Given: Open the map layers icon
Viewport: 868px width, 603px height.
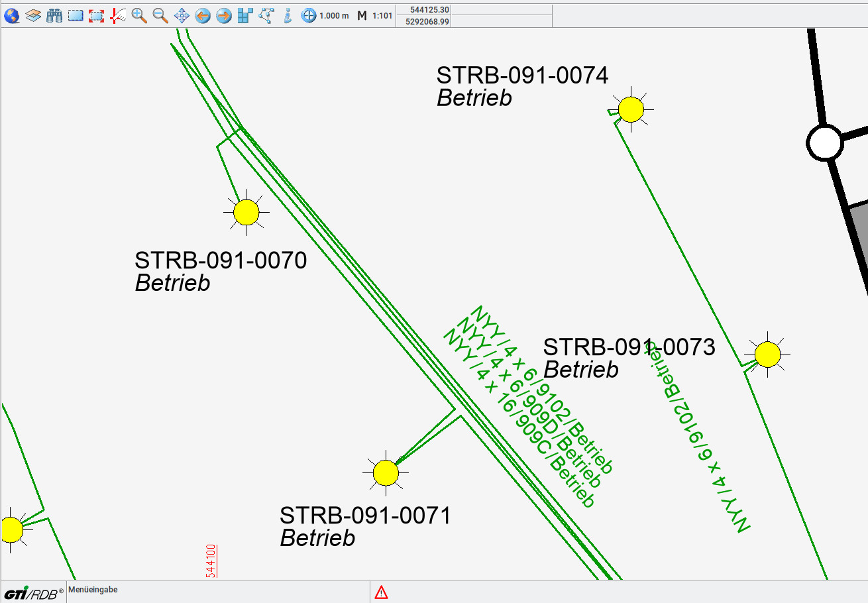Looking at the screenshot, I should point(33,16).
